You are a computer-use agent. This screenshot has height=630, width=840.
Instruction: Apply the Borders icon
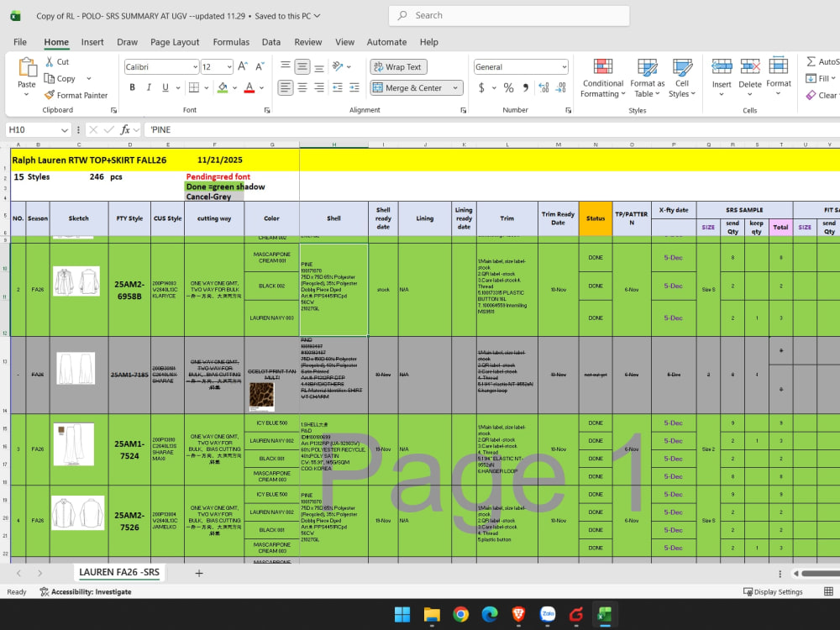(194, 87)
